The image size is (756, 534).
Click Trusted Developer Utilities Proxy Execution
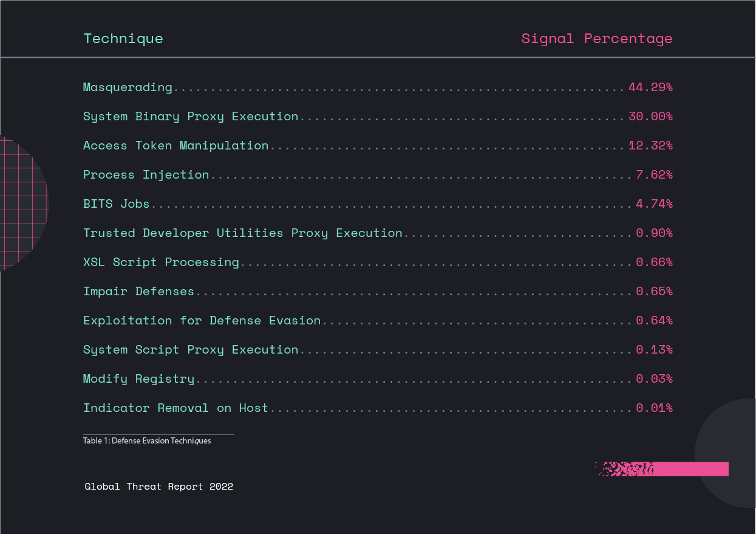(x=242, y=233)
